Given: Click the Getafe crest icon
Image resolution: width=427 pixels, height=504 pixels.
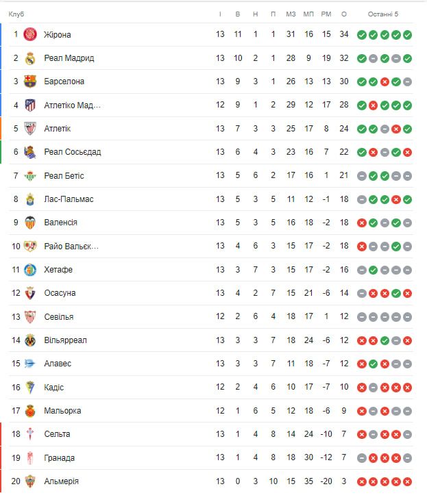Looking at the screenshot, I should point(30,270).
